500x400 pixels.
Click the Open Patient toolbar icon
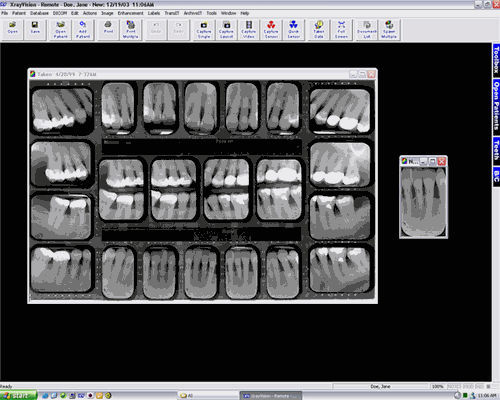pos(60,30)
